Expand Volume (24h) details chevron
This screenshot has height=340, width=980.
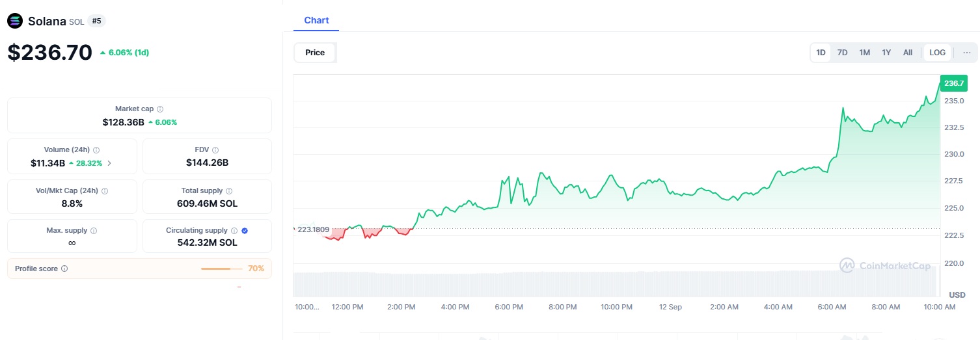point(109,163)
